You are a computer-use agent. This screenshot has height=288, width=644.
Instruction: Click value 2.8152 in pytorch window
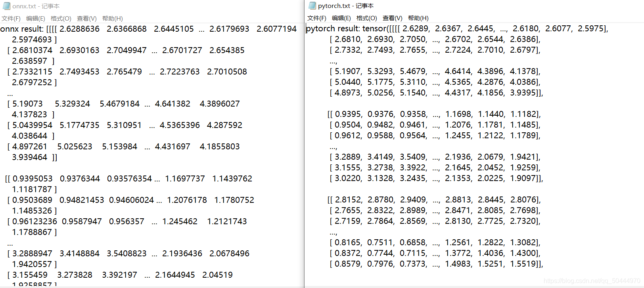[348, 200]
